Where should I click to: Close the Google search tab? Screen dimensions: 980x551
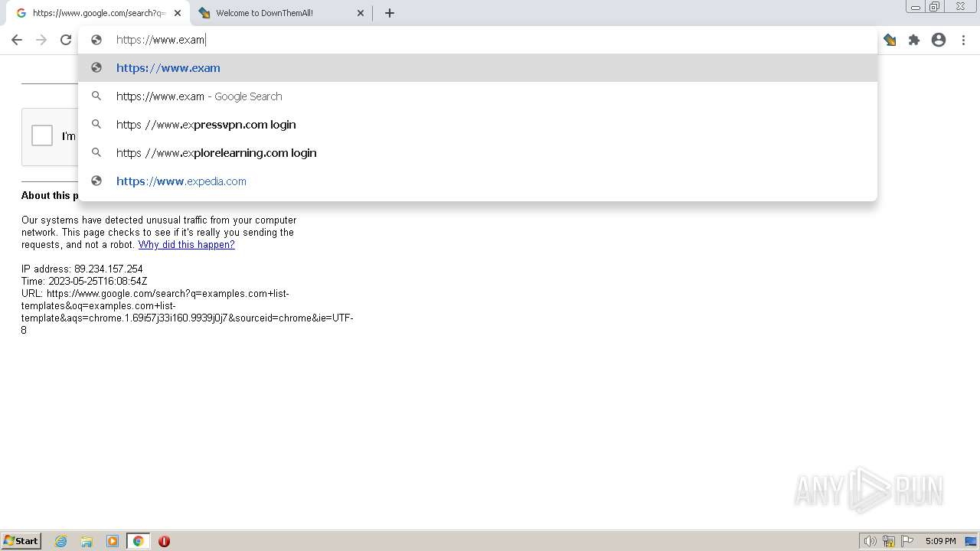[177, 13]
